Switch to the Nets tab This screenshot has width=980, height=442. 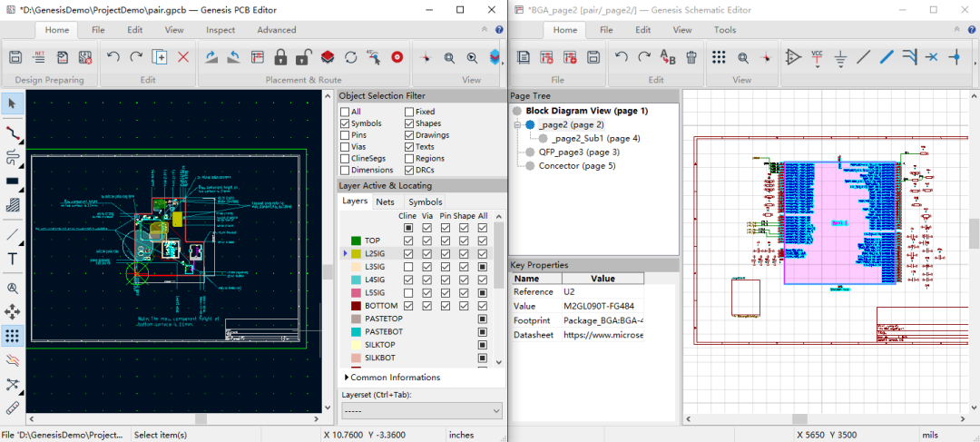[x=385, y=201]
